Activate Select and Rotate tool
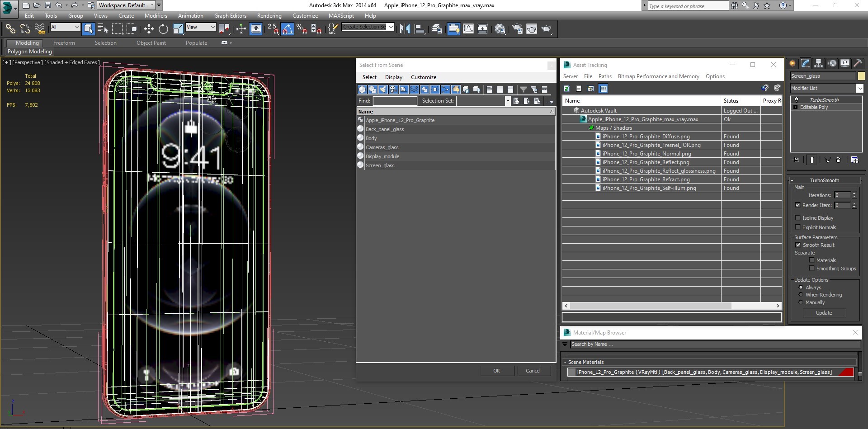The height and width of the screenshot is (429, 868). (x=163, y=29)
